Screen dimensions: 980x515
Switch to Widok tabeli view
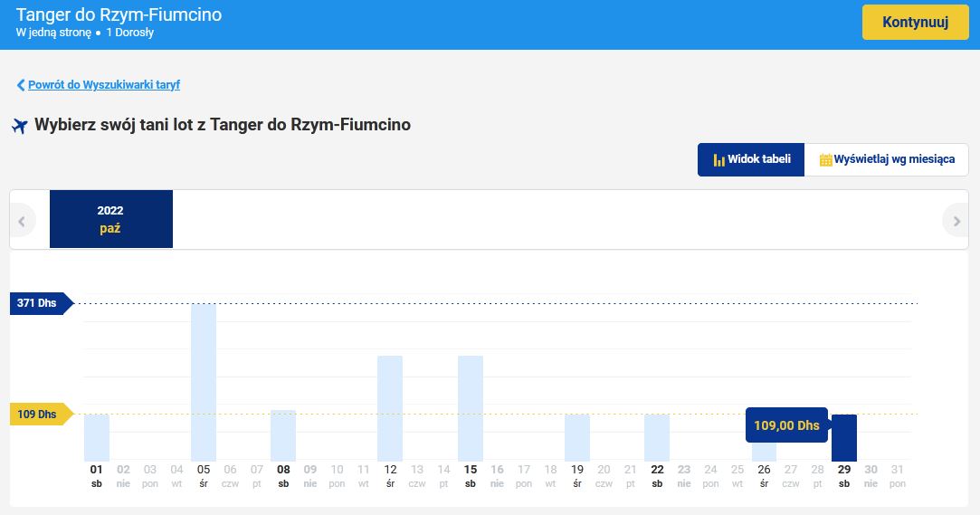coord(750,159)
